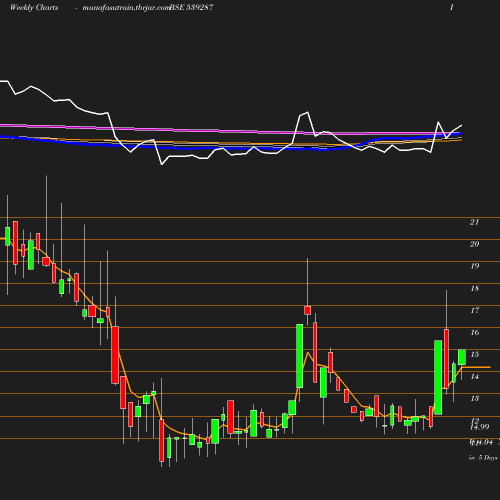Click the "BSE 539287" symbol label
The height and width of the screenshot is (500, 500).
pyautogui.click(x=191, y=8)
